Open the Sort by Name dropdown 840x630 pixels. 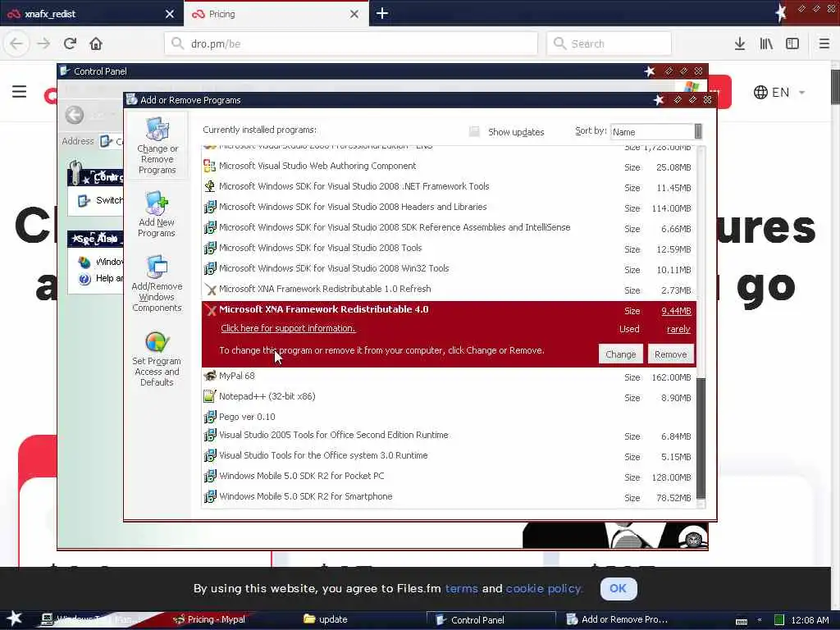coord(655,132)
